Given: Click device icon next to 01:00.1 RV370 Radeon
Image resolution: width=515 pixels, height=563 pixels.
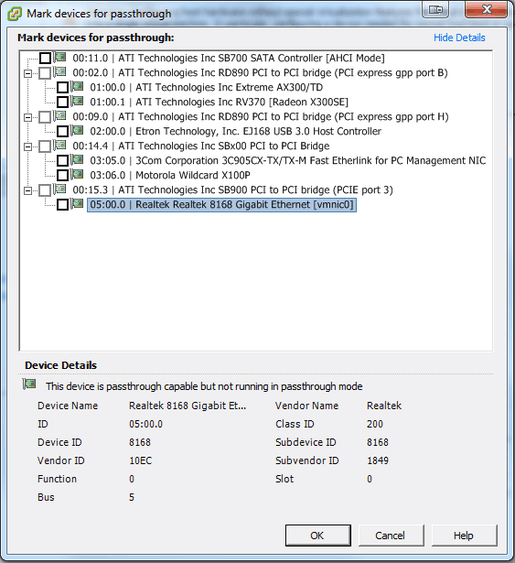Looking at the screenshot, I should pos(77,101).
